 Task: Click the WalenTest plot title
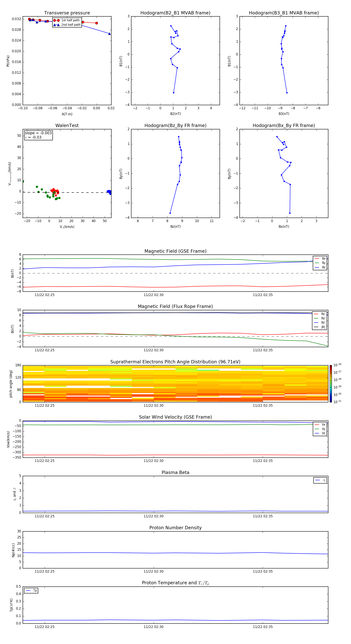click(67, 125)
